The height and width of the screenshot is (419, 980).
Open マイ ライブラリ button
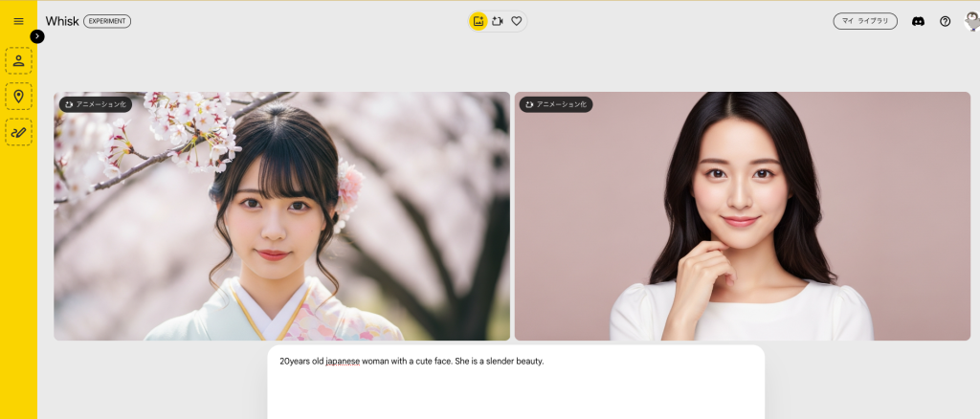pos(864,21)
